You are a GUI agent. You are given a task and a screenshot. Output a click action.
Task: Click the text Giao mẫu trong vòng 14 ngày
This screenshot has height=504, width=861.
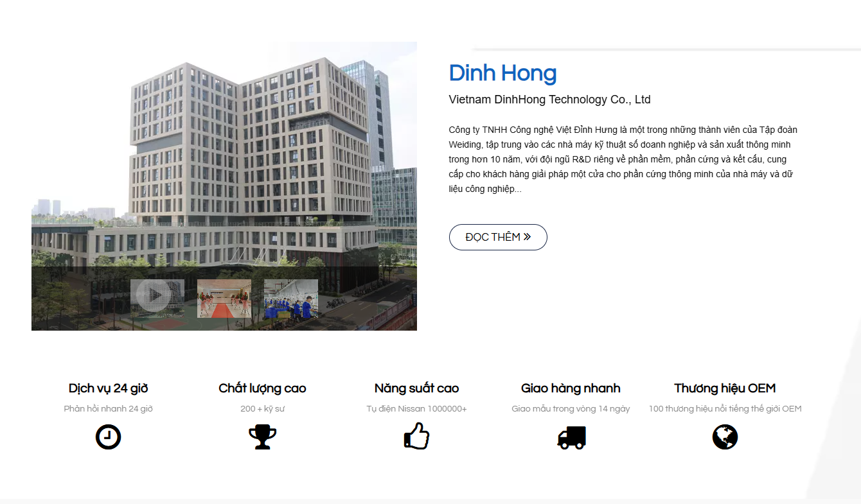pos(571,409)
